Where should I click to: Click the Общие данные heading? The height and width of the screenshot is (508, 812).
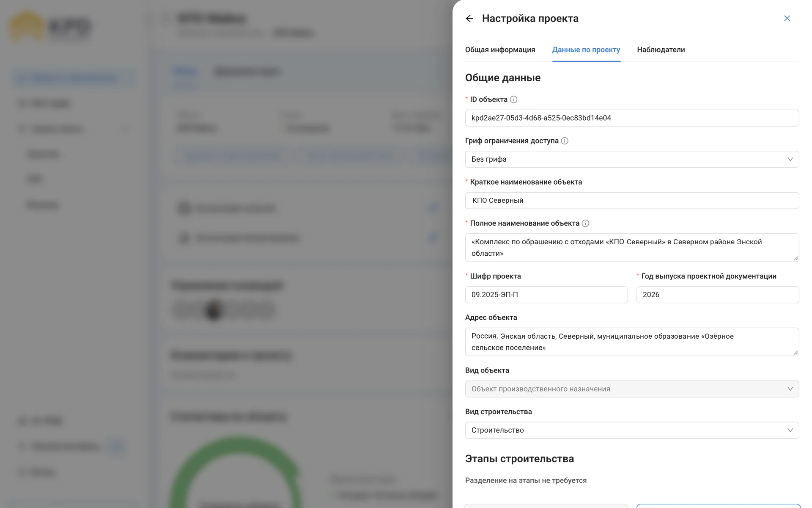point(503,78)
